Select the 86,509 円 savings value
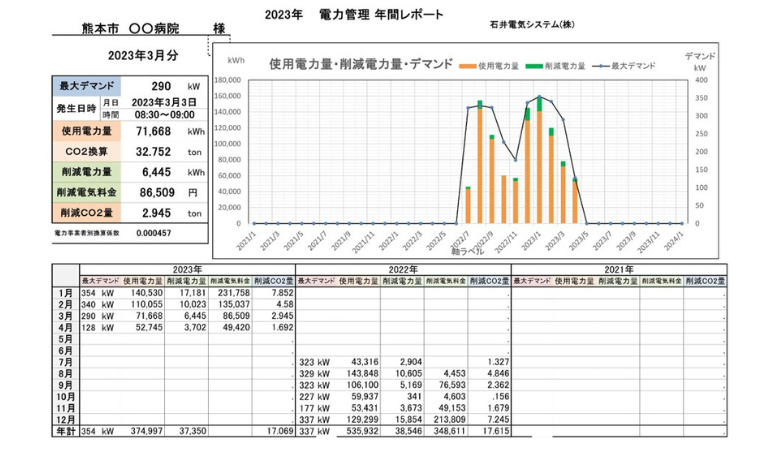The height and width of the screenshot is (452, 784). (x=154, y=192)
